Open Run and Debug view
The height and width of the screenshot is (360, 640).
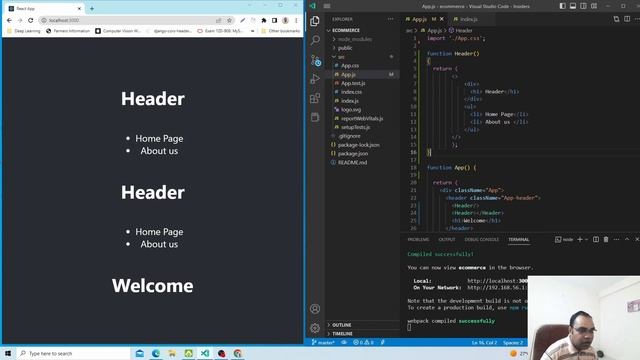pos(315,79)
